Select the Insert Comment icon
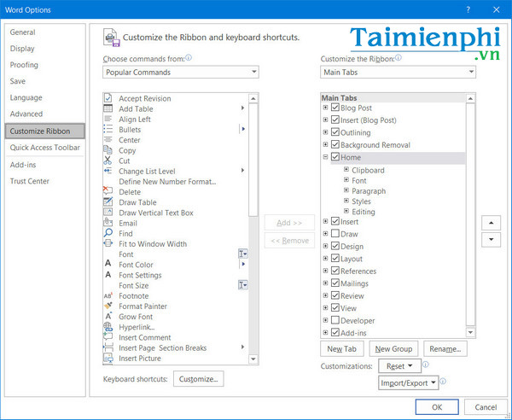 click(x=108, y=336)
